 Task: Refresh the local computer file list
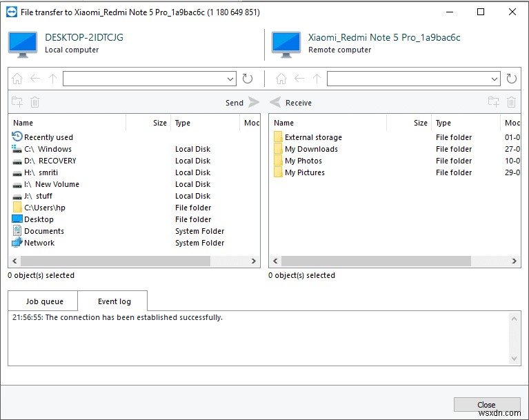point(248,79)
